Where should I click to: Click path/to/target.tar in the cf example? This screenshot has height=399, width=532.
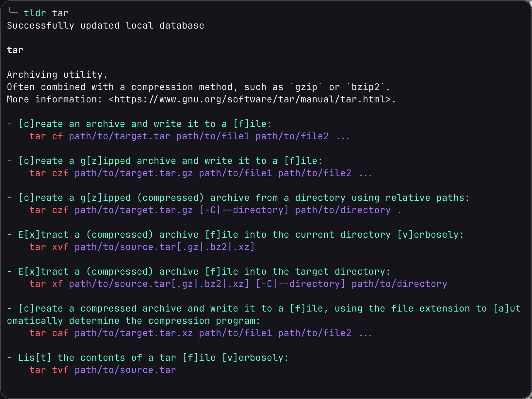tap(119, 136)
